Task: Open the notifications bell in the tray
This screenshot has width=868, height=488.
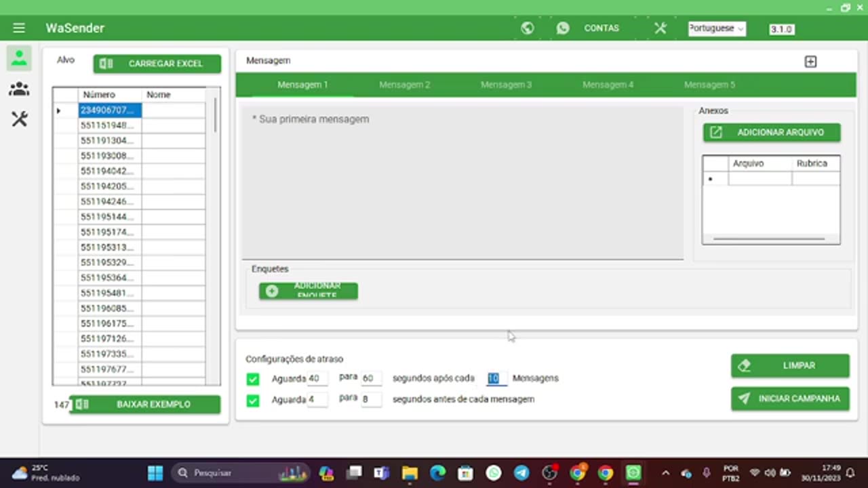Action: pyautogui.click(x=850, y=472)
